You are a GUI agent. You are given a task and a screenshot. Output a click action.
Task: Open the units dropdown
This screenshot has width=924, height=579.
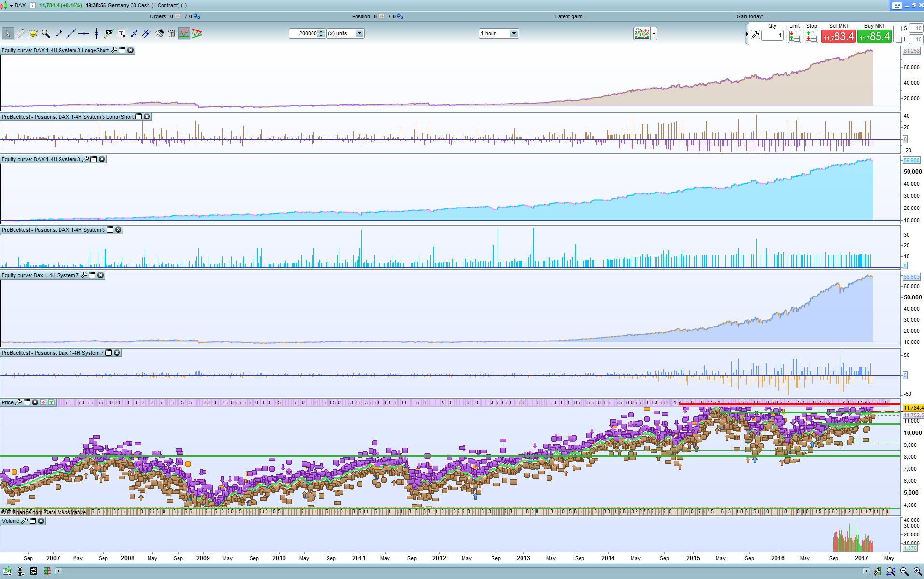359,33
